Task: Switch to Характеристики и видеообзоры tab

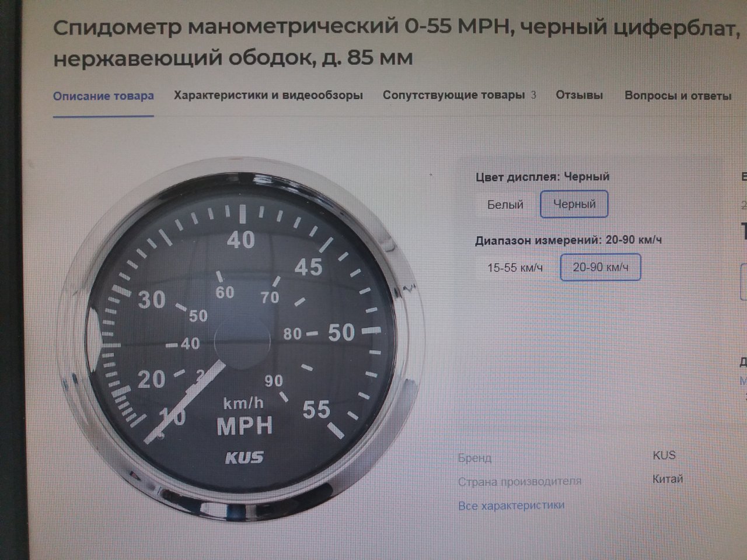Action: (268, 95)
